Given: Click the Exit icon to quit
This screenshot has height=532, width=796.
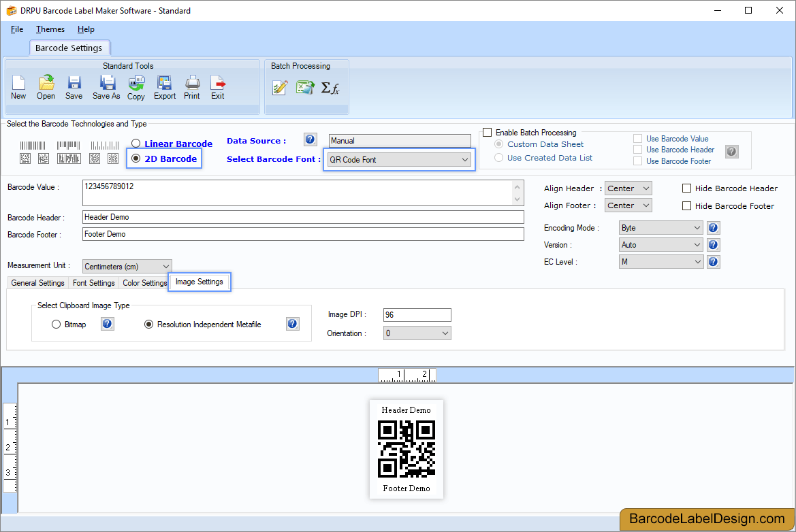Looking at the screenshot, I should 217,87.
